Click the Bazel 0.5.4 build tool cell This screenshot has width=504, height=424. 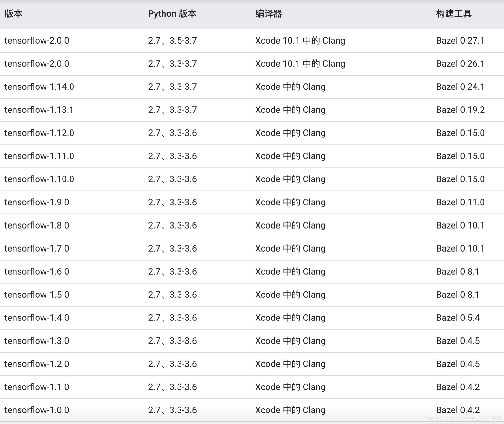(458, 318)
